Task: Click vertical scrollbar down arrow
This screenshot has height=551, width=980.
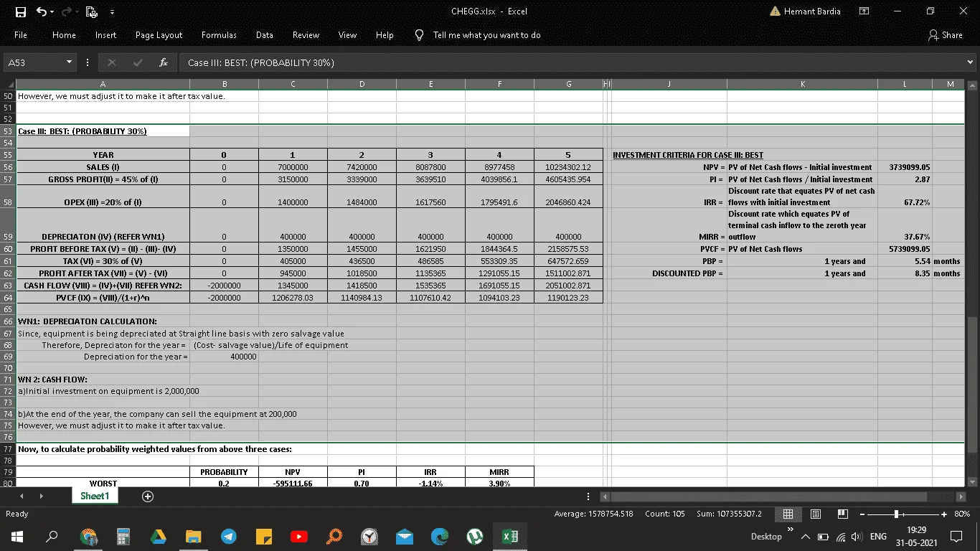Action: pos(971,481)
